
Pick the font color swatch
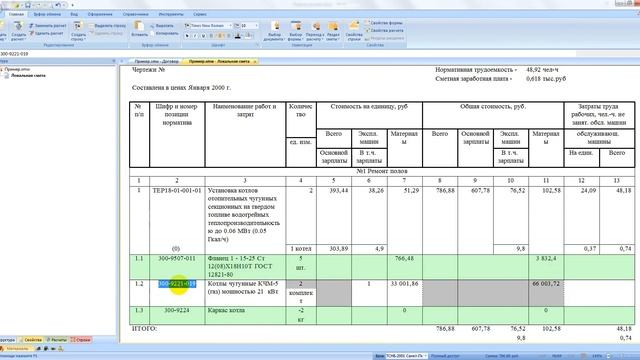coord(238,36)
